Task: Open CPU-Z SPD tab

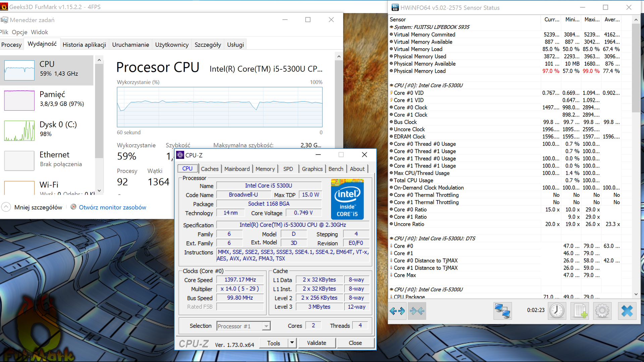Action: tap(288, 169)
